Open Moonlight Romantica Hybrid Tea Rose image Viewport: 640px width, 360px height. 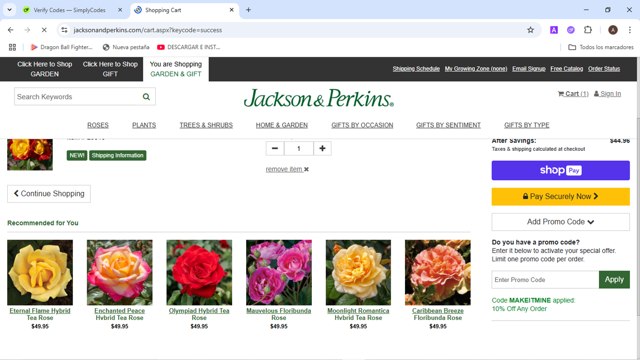[x=358, y=272]
